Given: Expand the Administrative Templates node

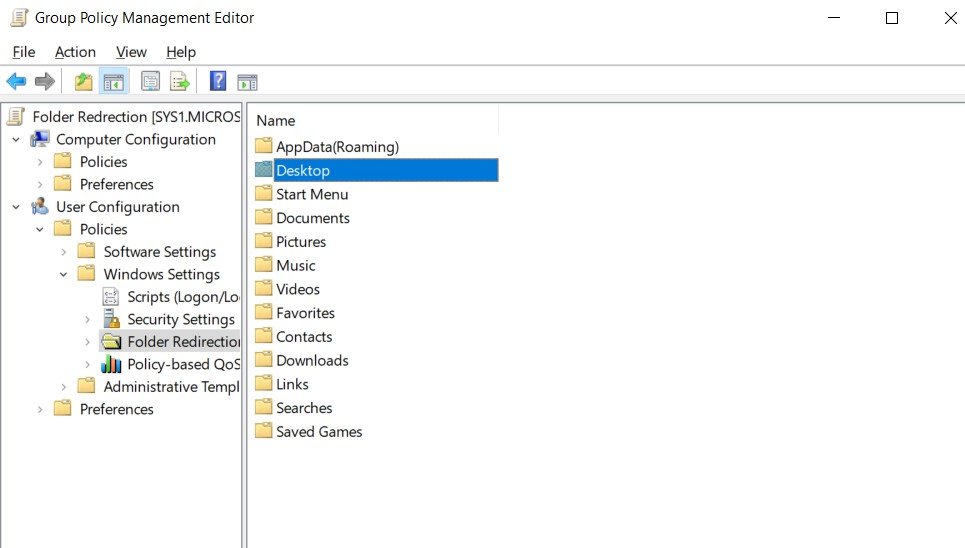Looking at the screenshot, I should coord(63,387).
